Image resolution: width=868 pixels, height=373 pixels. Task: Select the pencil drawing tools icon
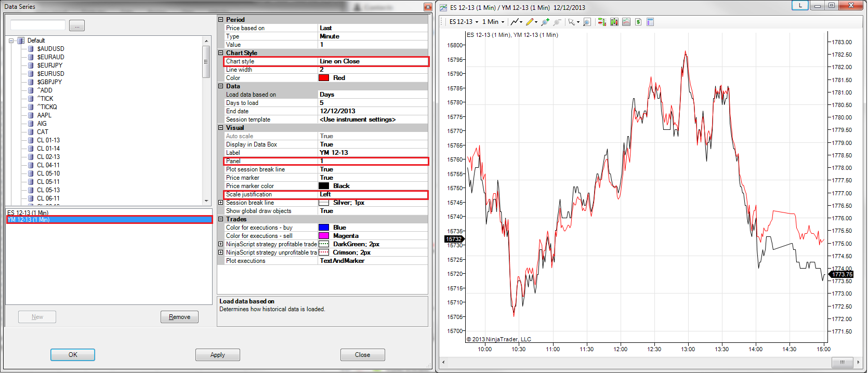click(x=530, y=22)
